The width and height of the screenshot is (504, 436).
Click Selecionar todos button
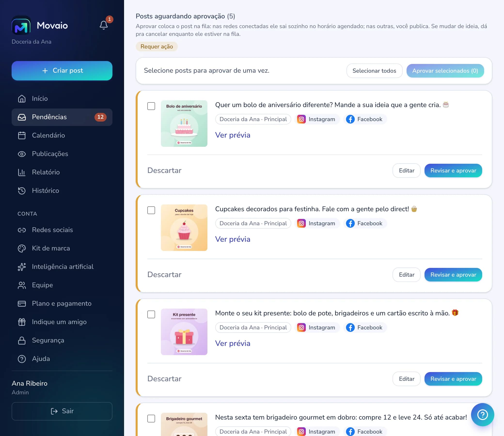pyautogui.click(x=374, y=71)
